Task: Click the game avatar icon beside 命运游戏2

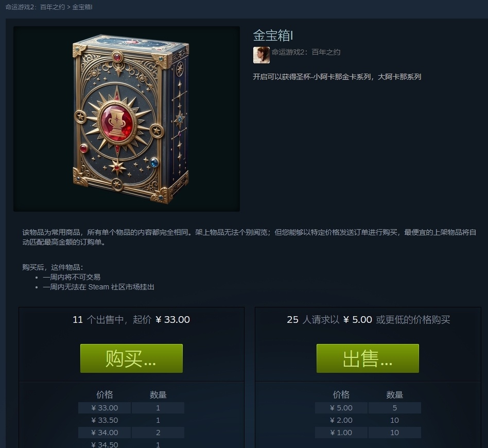Action: [262, 55]
